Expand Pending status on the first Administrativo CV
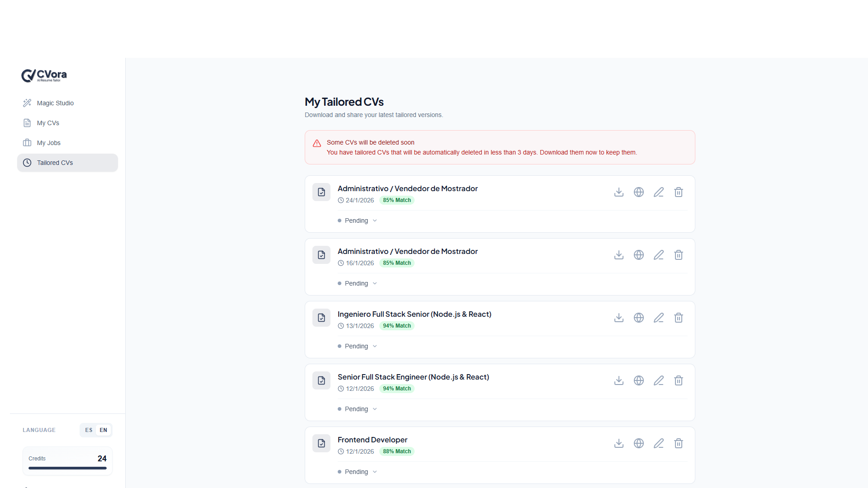The image size is (868, 488). (357, 221)
